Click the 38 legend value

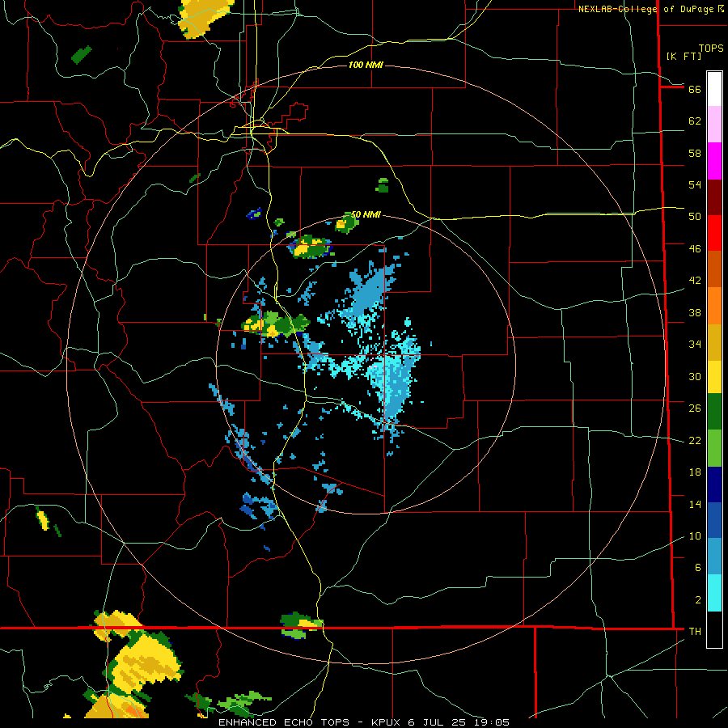click(x=695, y=312)
